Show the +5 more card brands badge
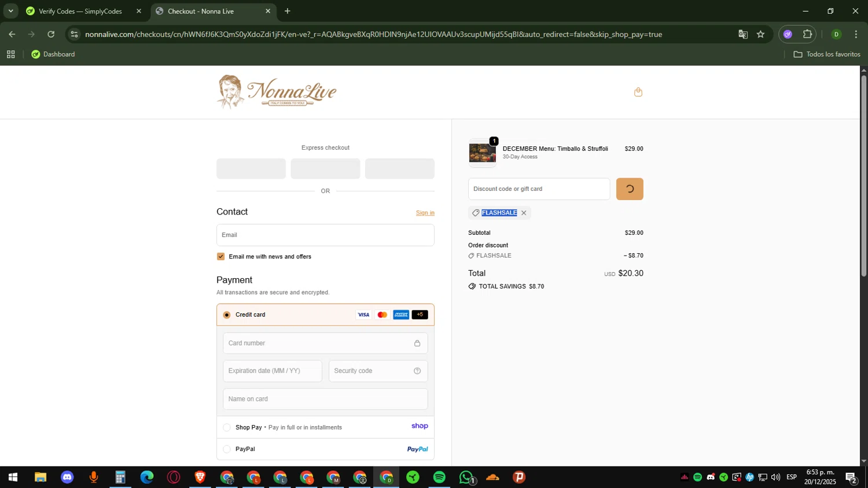 (x=420, y=315)
